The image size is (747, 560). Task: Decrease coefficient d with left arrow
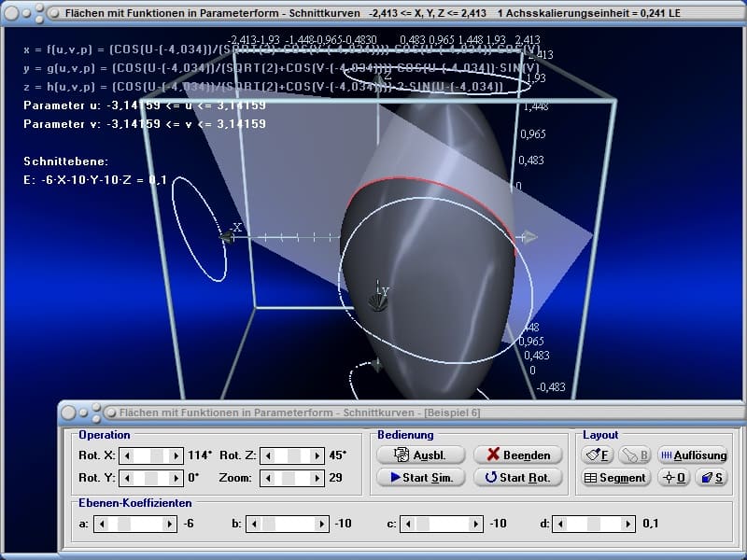tap(560, 524)
